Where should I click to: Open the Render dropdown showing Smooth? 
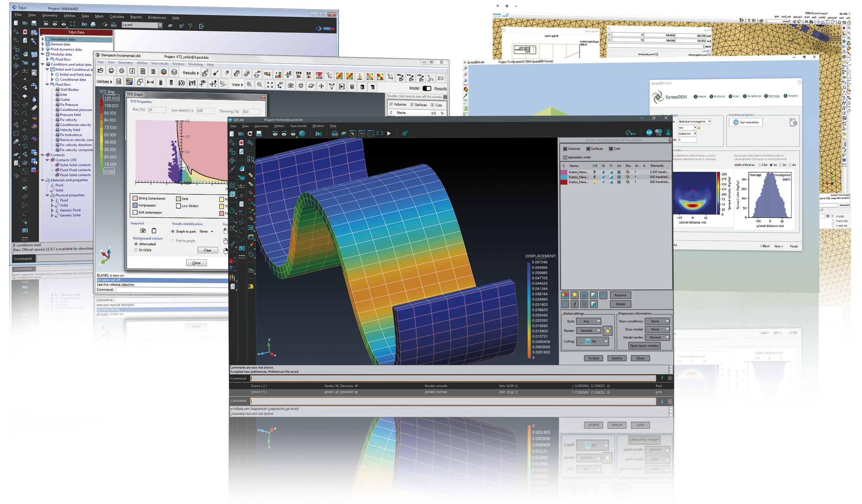click(588, 330)
